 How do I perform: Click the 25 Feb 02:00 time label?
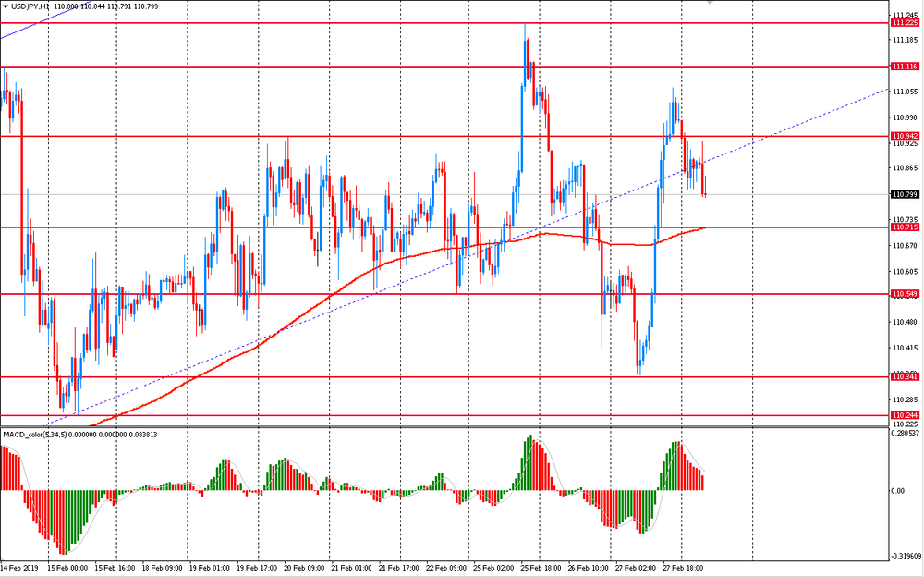[493, 568]
